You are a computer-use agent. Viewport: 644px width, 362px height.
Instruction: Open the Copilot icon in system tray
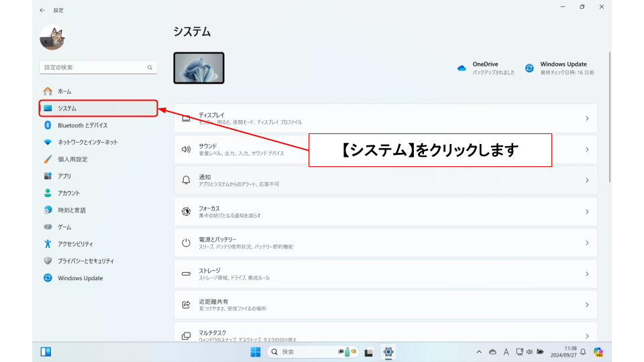coord(598,352)
